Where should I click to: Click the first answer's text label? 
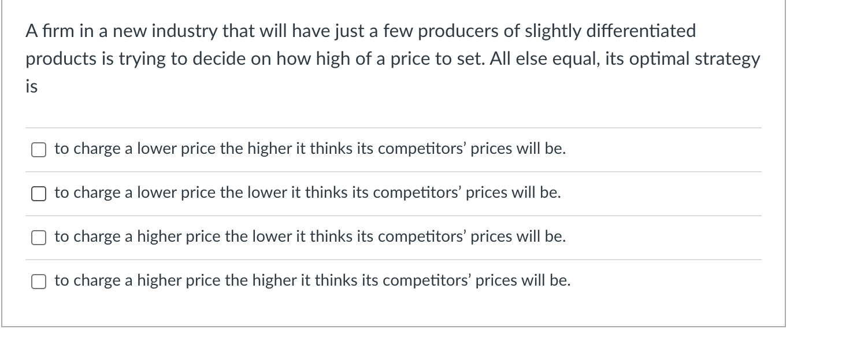(310, 149)
